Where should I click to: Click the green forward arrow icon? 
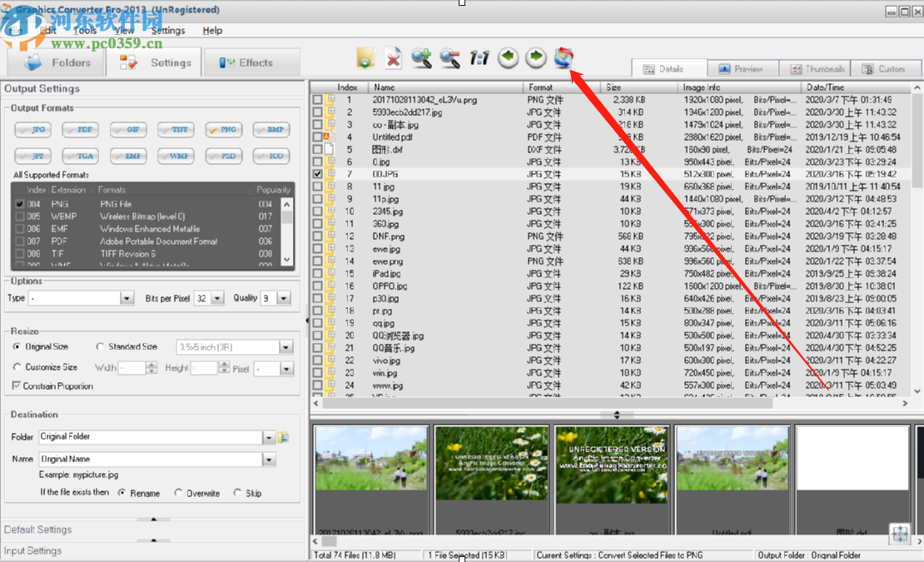pyautogui.click(x=535, y=57)
